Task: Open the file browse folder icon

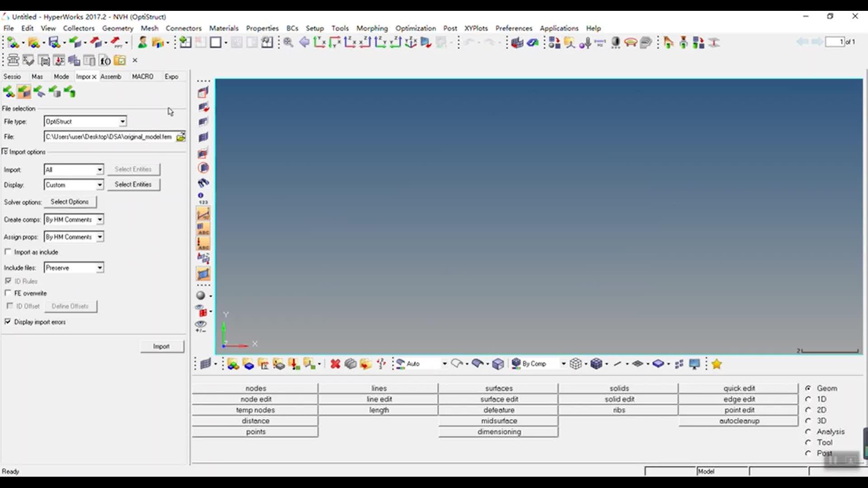Action: point(180,137)
